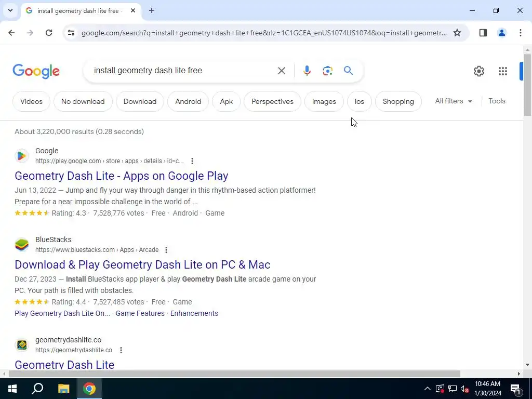Select the Ios filter chip
This screenshot has height=399, width=532.
(x=360, y=101)
